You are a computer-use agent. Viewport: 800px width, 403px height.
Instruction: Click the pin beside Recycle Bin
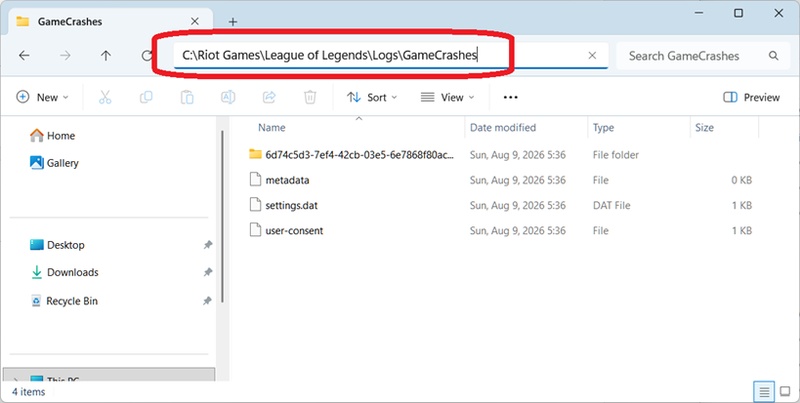tap(208, 301)
